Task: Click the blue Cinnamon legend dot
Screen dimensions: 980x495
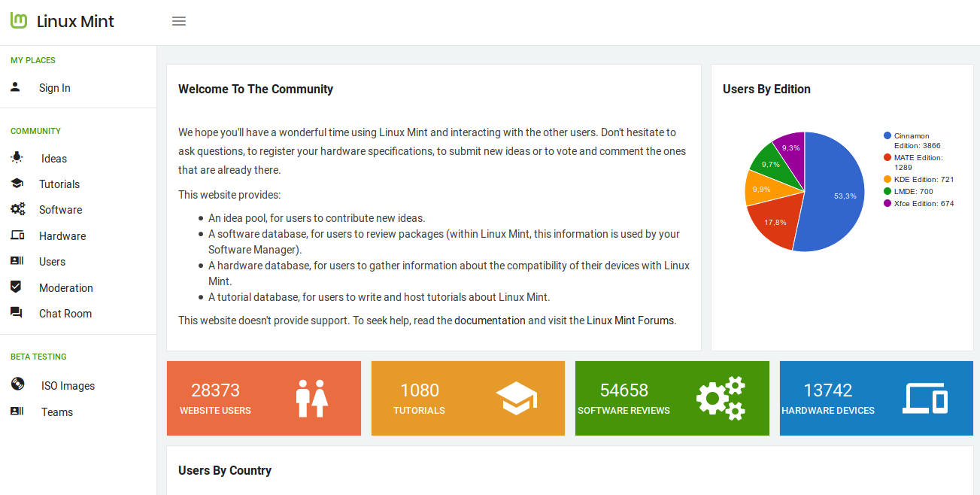Action: coord(887,135)
